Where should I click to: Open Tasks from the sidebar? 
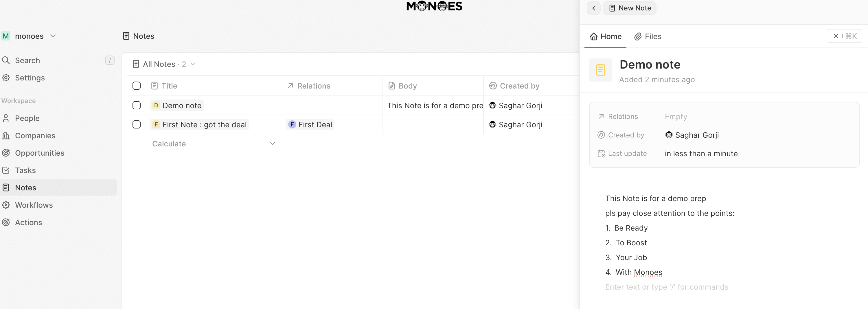point(25,170)
